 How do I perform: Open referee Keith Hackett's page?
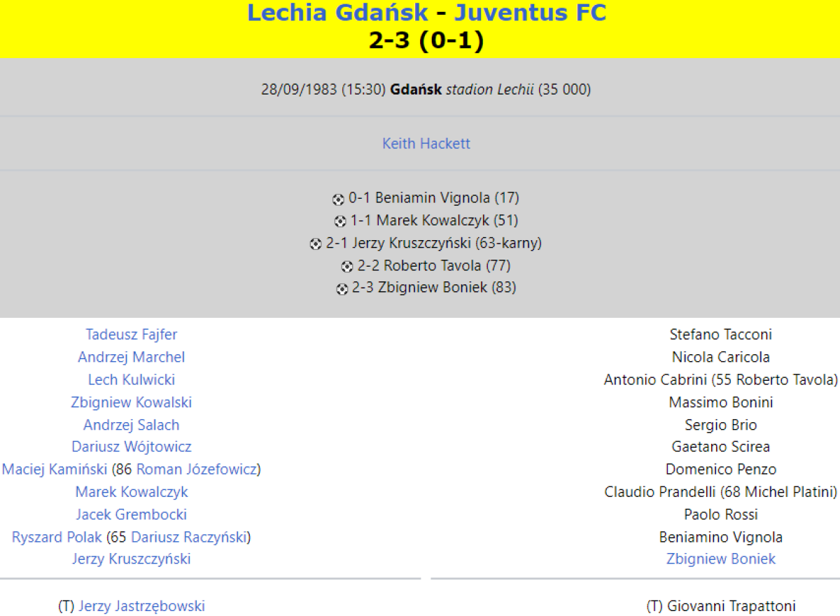coord(426,143)
